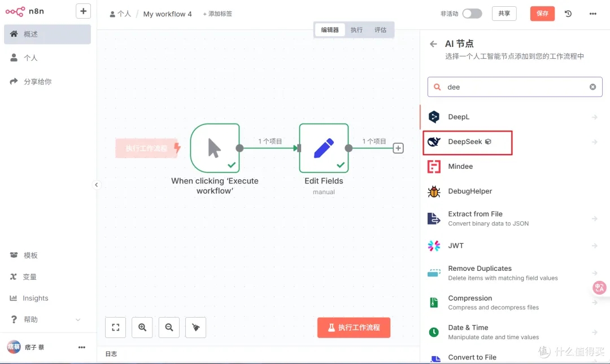Click the node search field containing dee
This screenshot has height=364, width=610.
[515, 87]
